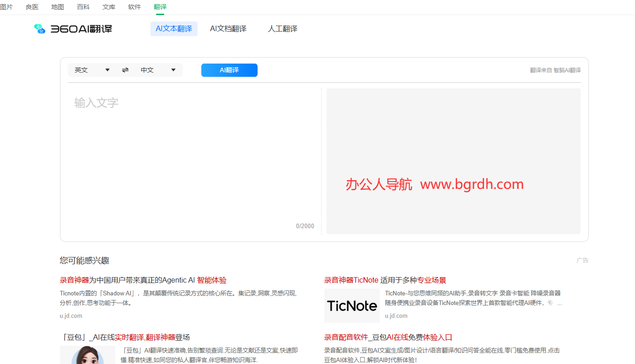Screen dimensions: 635x364
Task: Click the 豆包 avatar ad thumbnail
Action: pos(87,355)
